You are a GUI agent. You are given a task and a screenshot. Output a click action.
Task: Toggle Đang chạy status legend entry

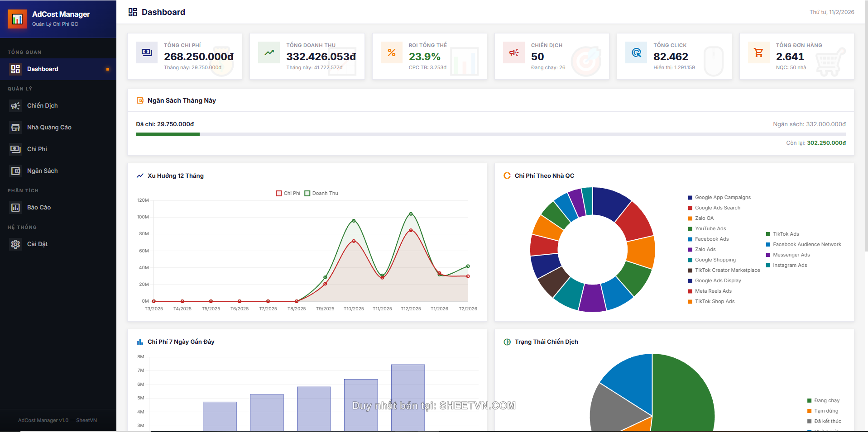pyautogui.click(x=826, y=400)
